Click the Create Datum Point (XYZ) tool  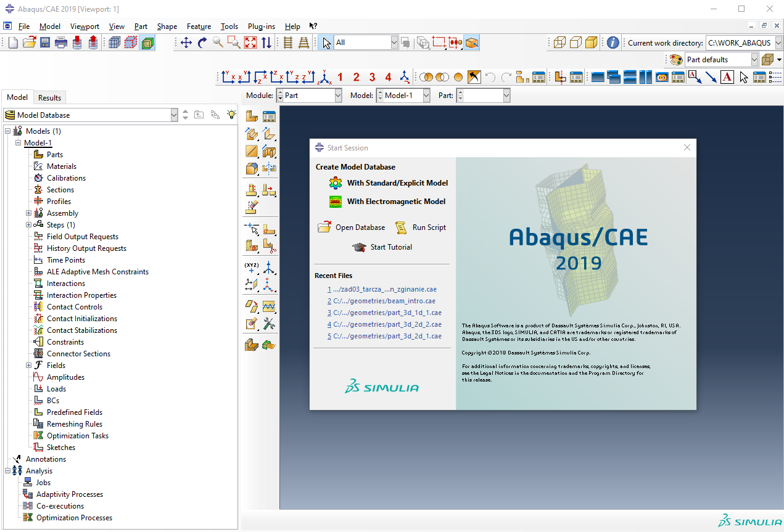pos(252,268)
